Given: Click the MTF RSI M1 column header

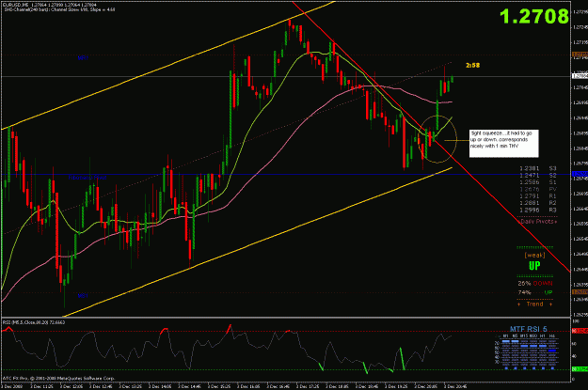Looking at the screenshot, I should click(505, 336).
